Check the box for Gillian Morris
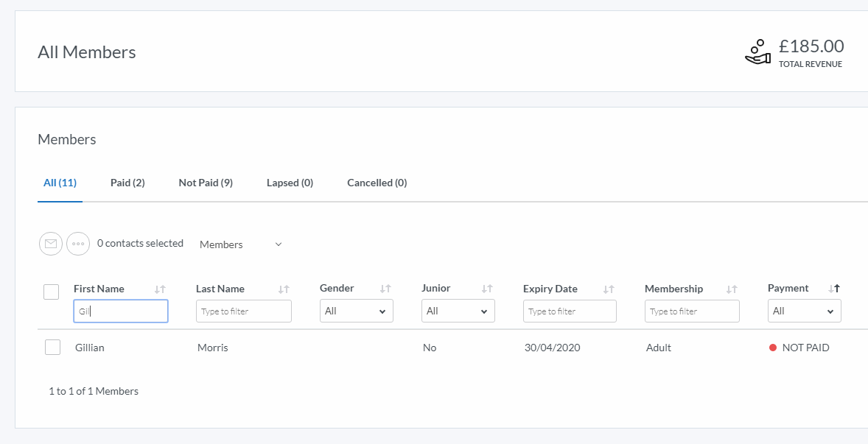 click(x=52, y=347)
